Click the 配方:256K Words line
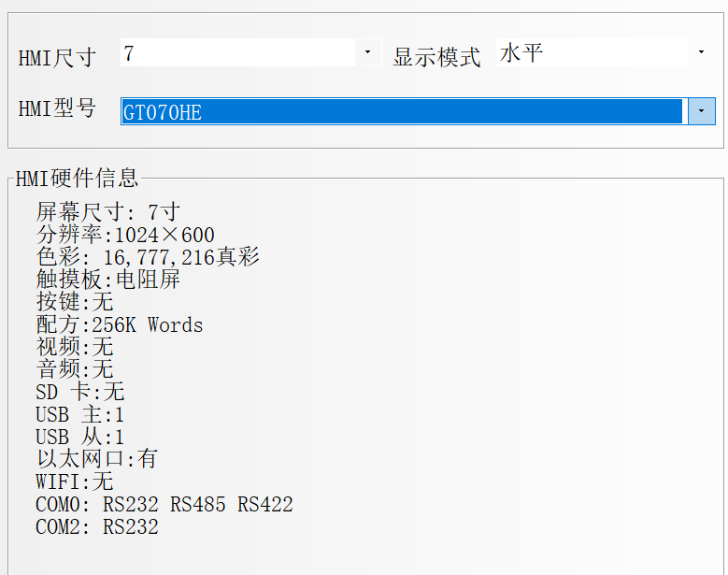The image size is (728, 575). click(x=120, y=324)
